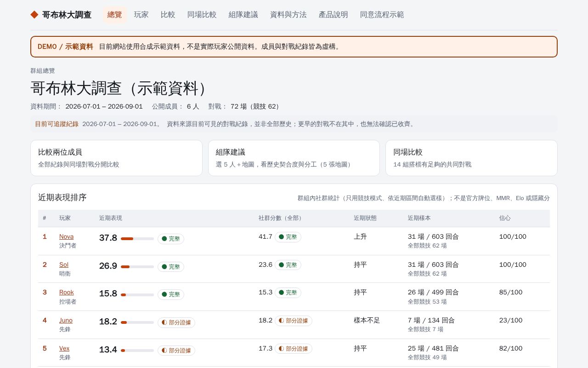Image resolution: width=588 pixels, height=368 pixels.
Task: Select the 組隊建議 navigation tab
Action: point(243,15)
